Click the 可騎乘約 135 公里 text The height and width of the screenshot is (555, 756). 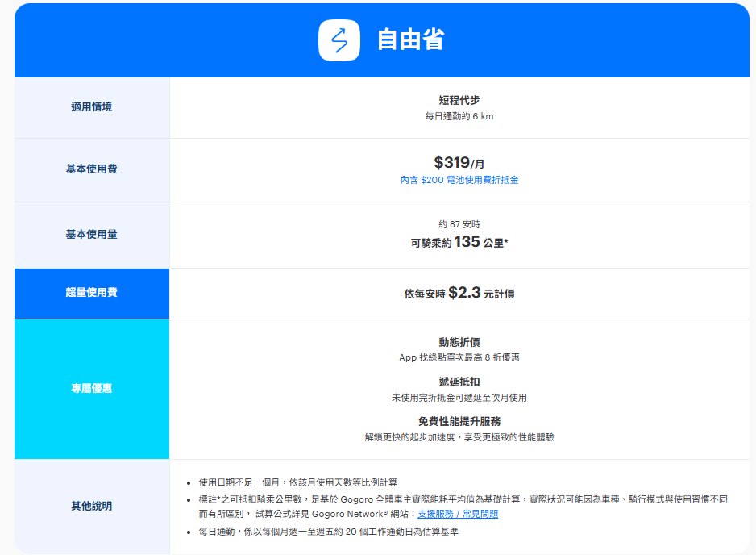[459, 242]
